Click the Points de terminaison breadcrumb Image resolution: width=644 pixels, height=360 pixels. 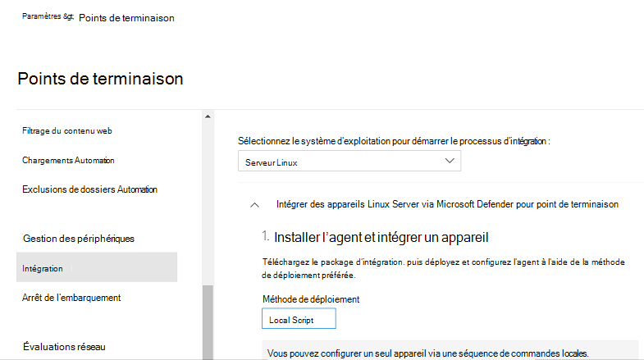126,18
